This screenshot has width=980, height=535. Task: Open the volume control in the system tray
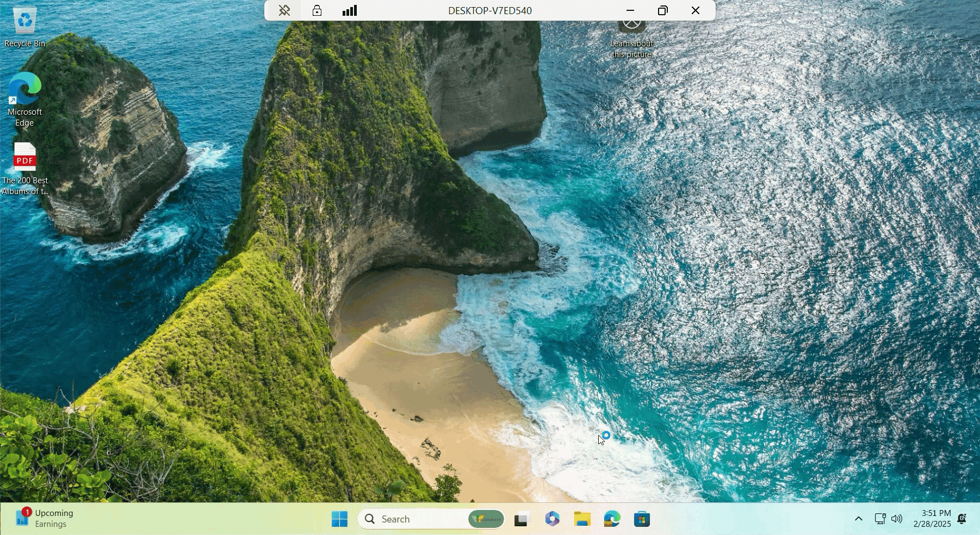point(896,519)
